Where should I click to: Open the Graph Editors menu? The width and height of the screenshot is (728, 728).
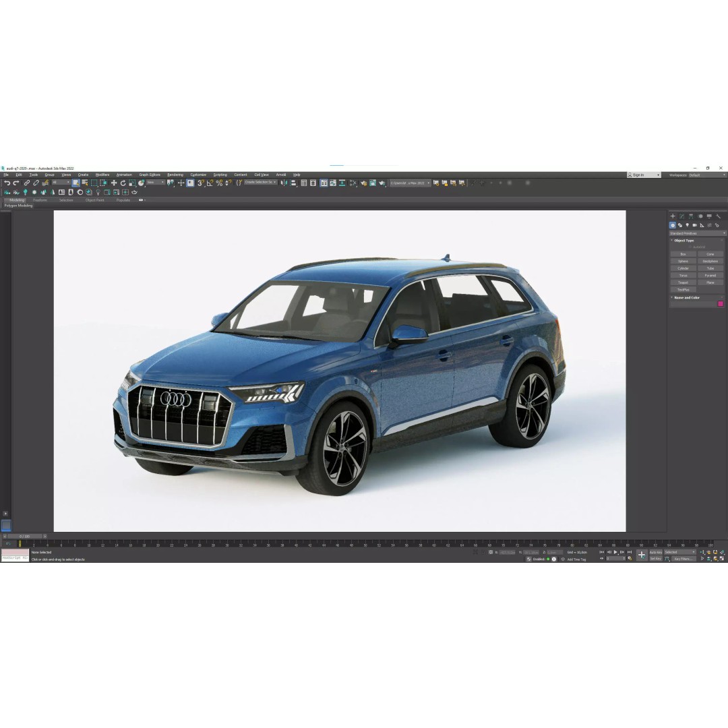coord(150,175)
